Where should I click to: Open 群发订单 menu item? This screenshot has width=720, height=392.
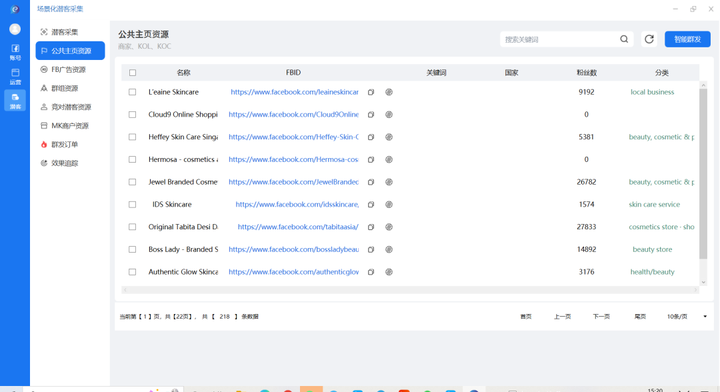pos(70,145)
